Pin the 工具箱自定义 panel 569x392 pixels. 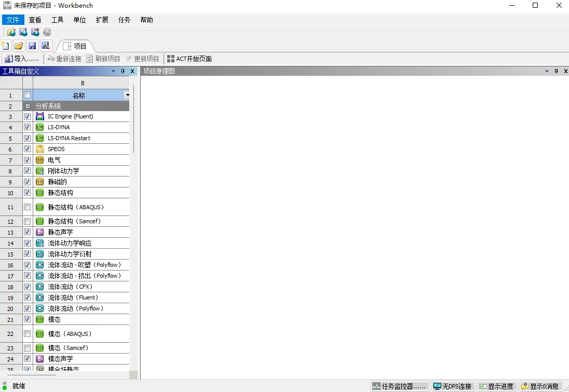click(123, 71)
